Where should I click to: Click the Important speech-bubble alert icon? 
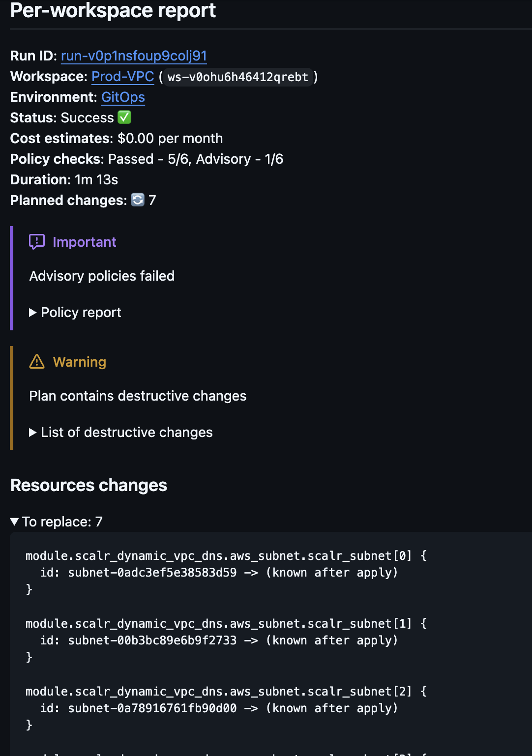37,242
